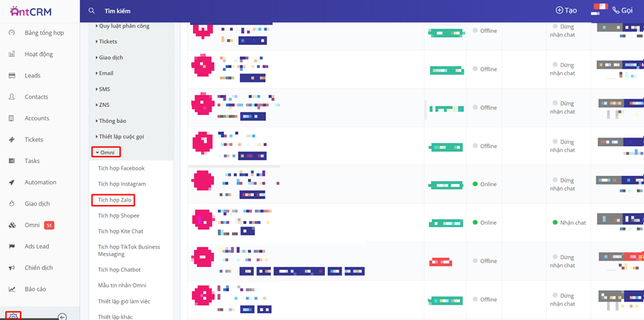The width and height of the screenshot is (644, 320).
Task: Click the Tạo create button
Action: tap(566, 11)
